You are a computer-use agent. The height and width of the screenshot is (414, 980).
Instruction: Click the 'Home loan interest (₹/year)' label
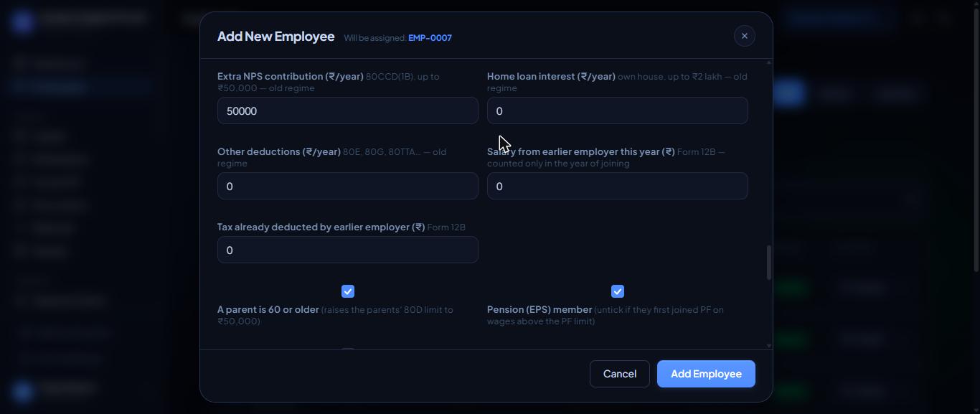(551, 76)
